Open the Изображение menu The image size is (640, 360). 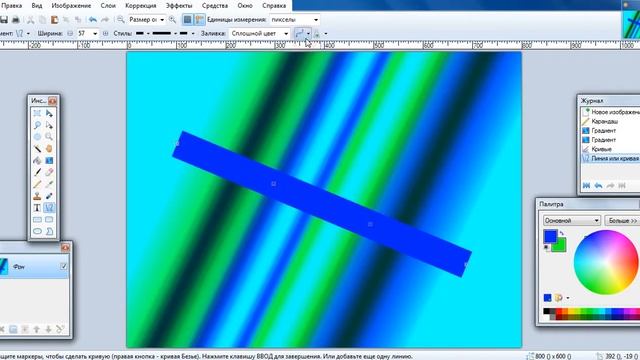(x=71, y=6)
